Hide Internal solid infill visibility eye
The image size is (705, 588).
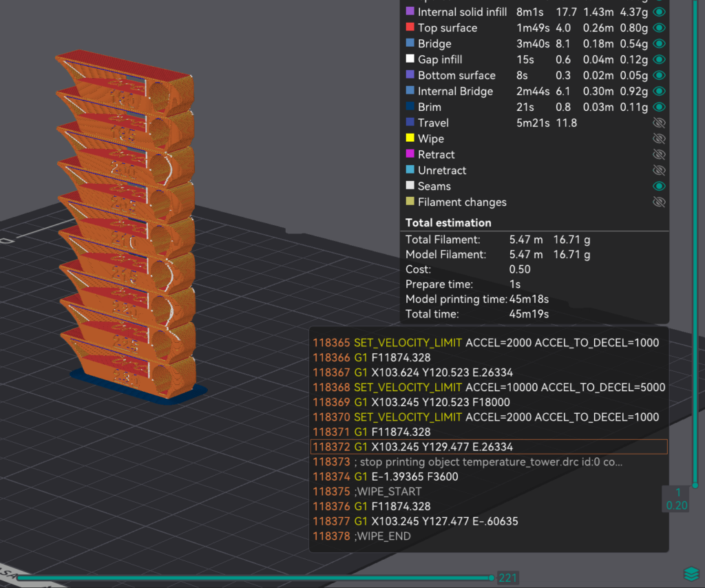point(659,12)
